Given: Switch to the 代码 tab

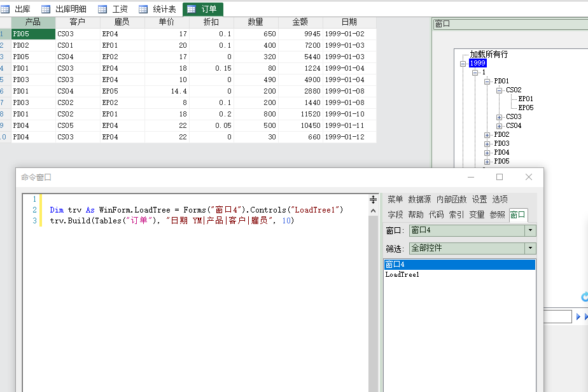Looking at the screenshot, I should 436,214.
